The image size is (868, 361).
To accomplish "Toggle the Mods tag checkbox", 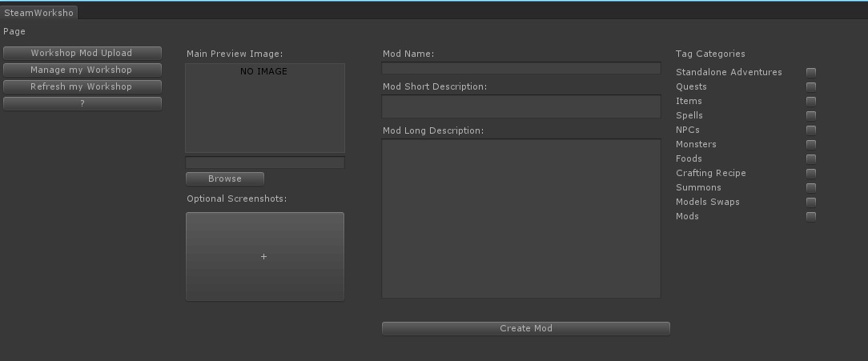I will click(x=811, y=216).
